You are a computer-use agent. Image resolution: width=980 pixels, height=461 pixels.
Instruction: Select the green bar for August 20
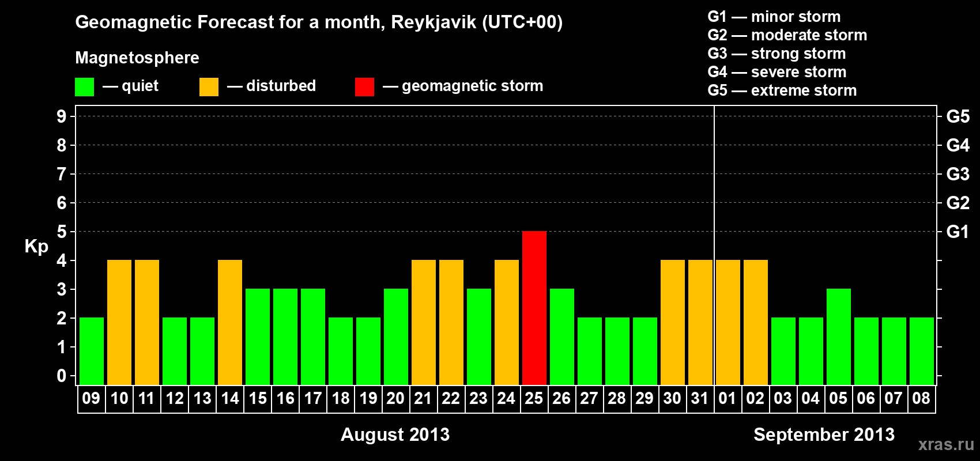point(396,337)
